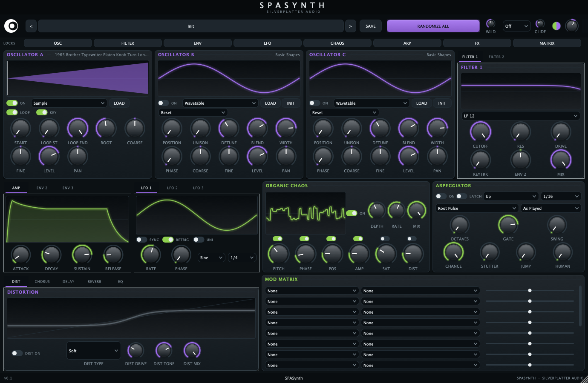Click Oscillator A START knob

click(20, 128)
